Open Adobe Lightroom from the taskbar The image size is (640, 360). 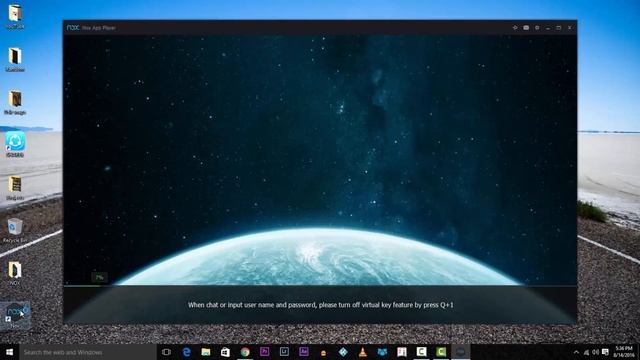[284, 352]
